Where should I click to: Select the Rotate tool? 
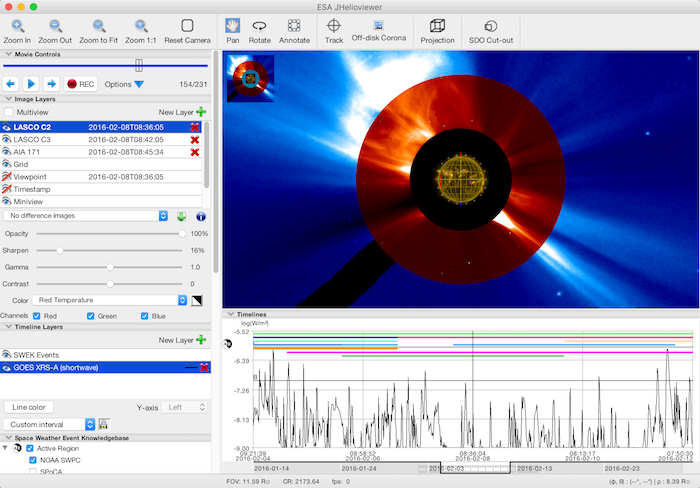tap(259, 26)
